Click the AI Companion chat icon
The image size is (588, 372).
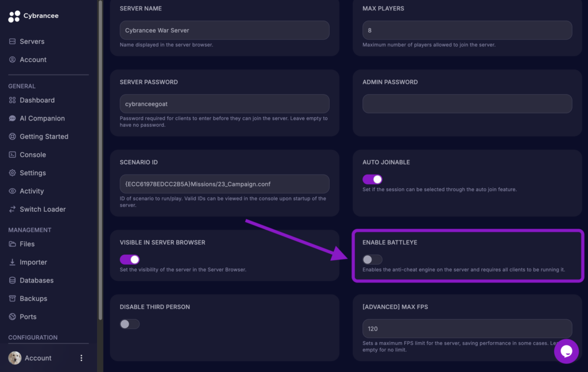point(13,118)
